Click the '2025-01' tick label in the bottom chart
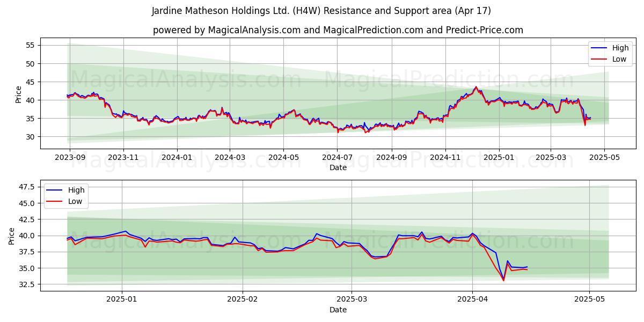Image resolution: width=644 pixels, height=322 pixels. 122,299
